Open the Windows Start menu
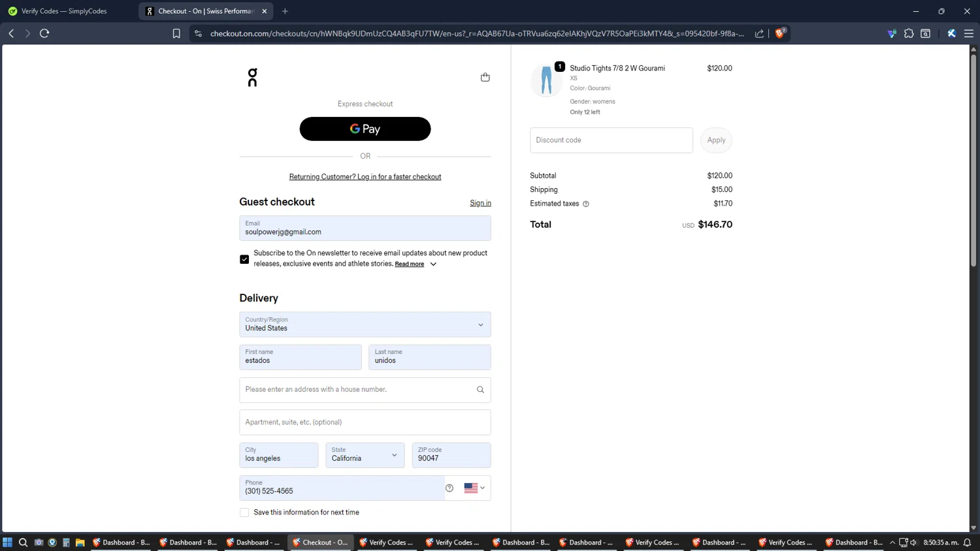Image resolution: width=980 pixels, height=551 pixels. [8, 543]
